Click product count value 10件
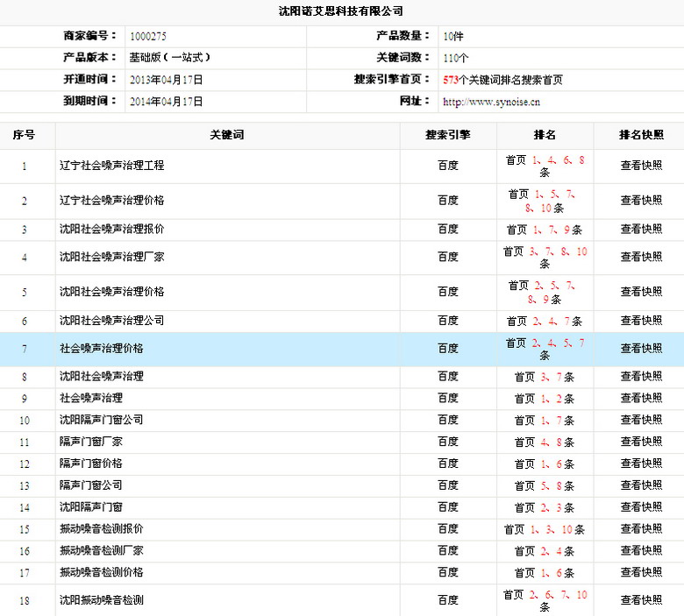Viewport: 684px width, 616px height. click(453, 37)
